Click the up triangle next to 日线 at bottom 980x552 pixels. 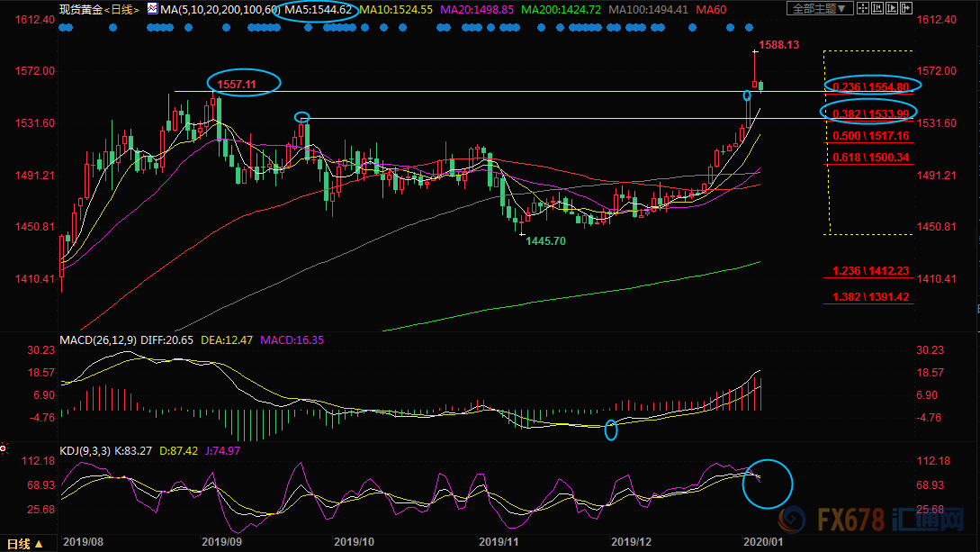(x=40, y=544)
